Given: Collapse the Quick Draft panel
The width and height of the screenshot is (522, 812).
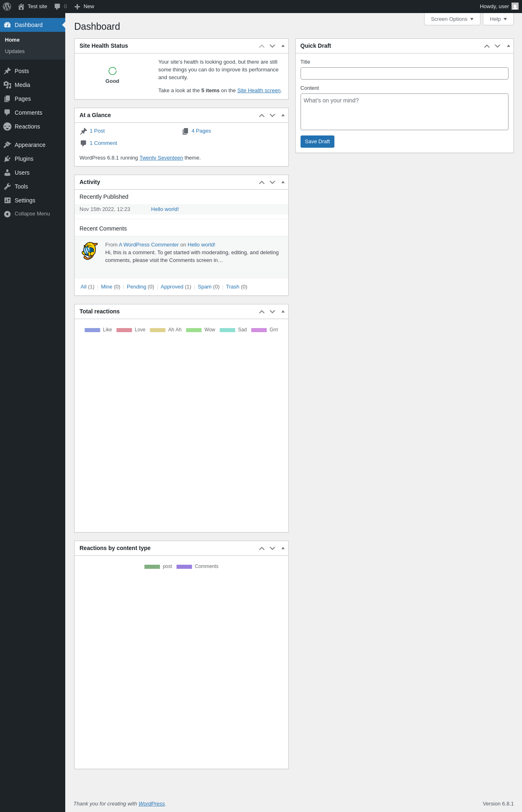Looking at the screenshot, I should point(508,46).
